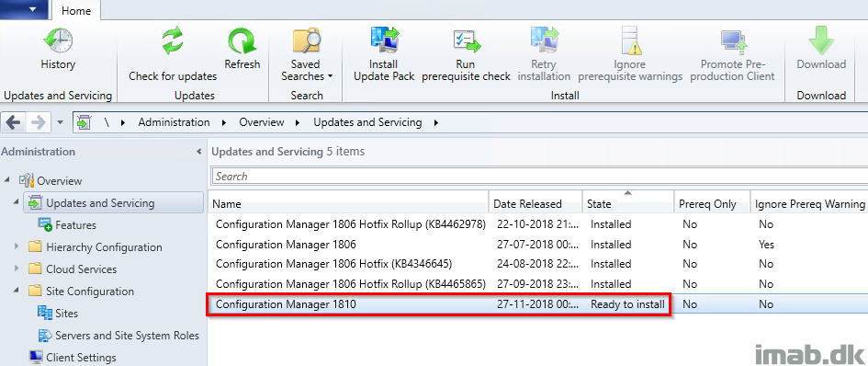Select Overview in navigation tree
The image size is (868, 366).
click(59, 181)
